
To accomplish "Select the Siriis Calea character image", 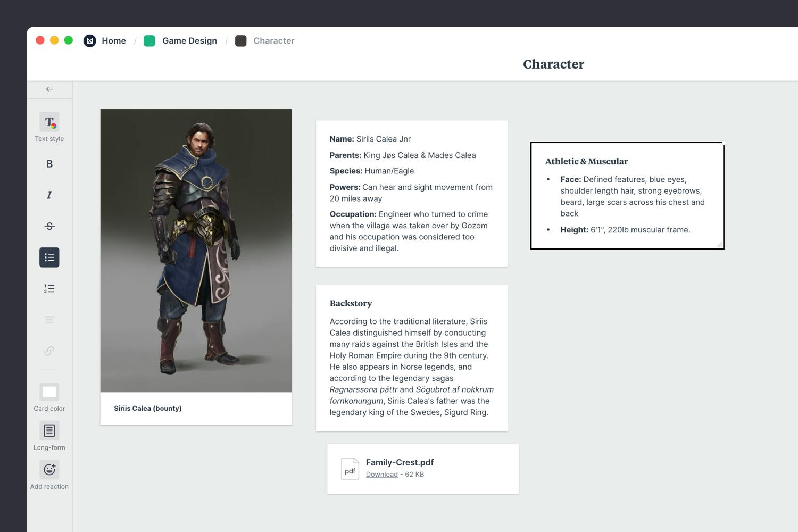I will click(196, 251).
